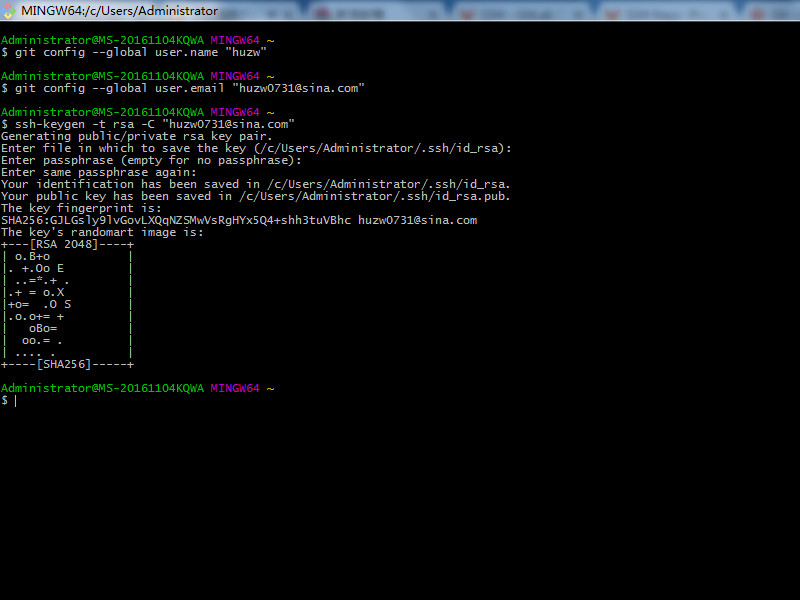Select the git config user.email command line
The width and height of the screenshot is (800, 600).
(x=183, y=88)
